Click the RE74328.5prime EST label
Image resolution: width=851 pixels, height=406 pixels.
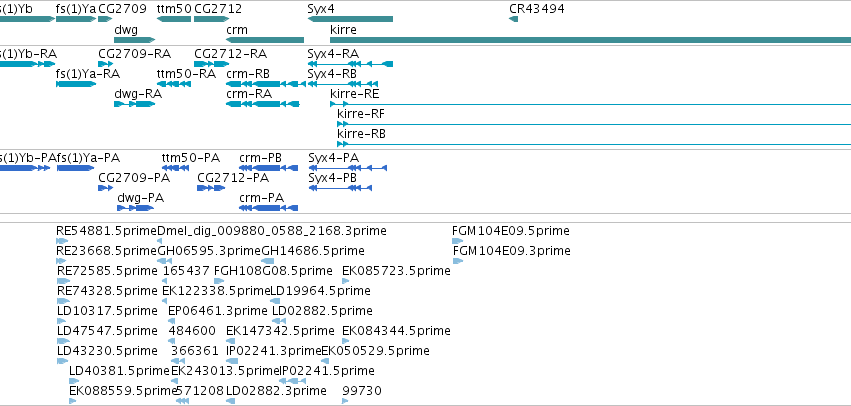[x=106, y=291]
